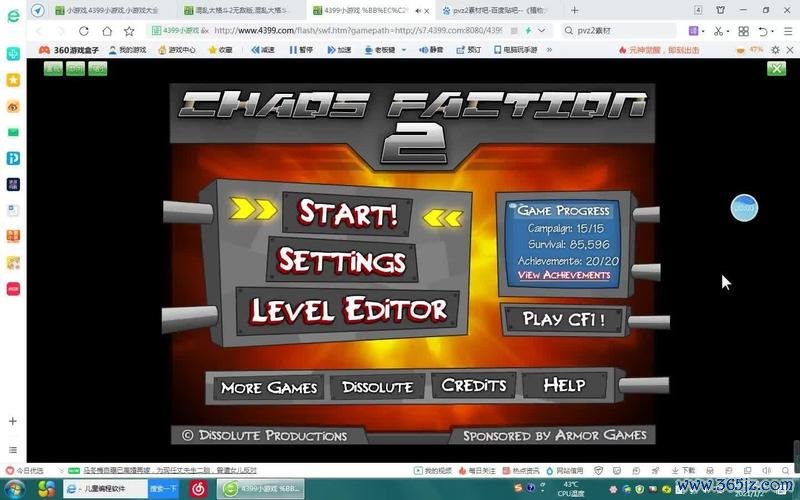Viewport: 800px width, 500px height.
Task: Switch to the pvz2 Baidu Tieba tab
Action: 498,10
